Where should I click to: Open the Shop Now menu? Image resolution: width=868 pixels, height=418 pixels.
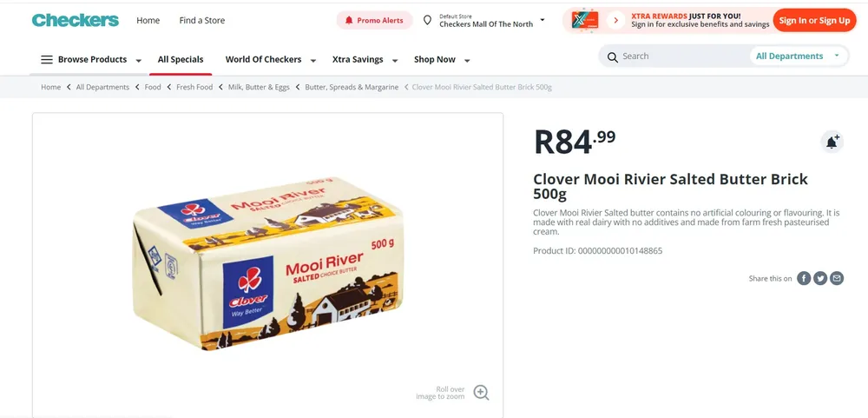tap(442, 60)
